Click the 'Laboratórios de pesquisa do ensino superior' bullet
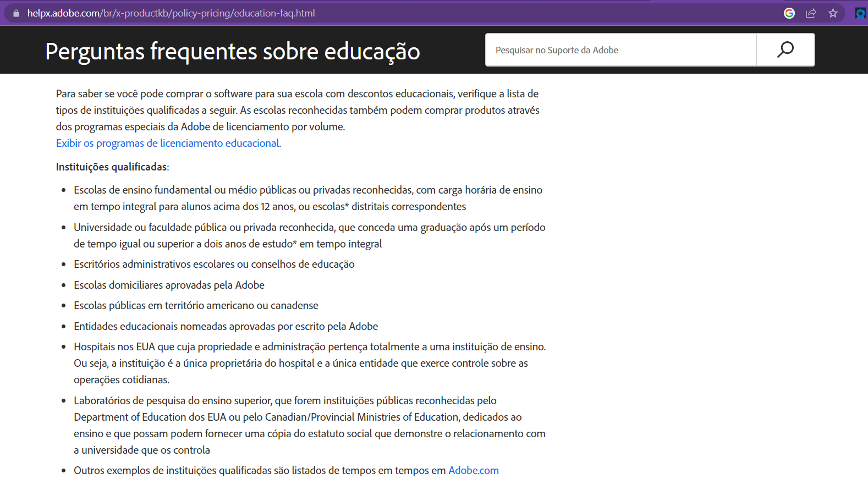Image resolution: width=868 pixels, height=490 pixels. (x=310, y=425)
